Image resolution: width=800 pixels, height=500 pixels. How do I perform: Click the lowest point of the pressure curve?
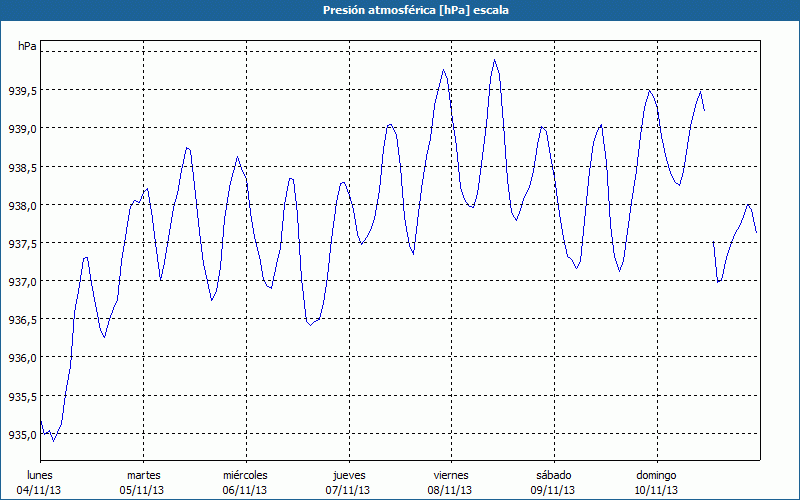click(53, 440)
